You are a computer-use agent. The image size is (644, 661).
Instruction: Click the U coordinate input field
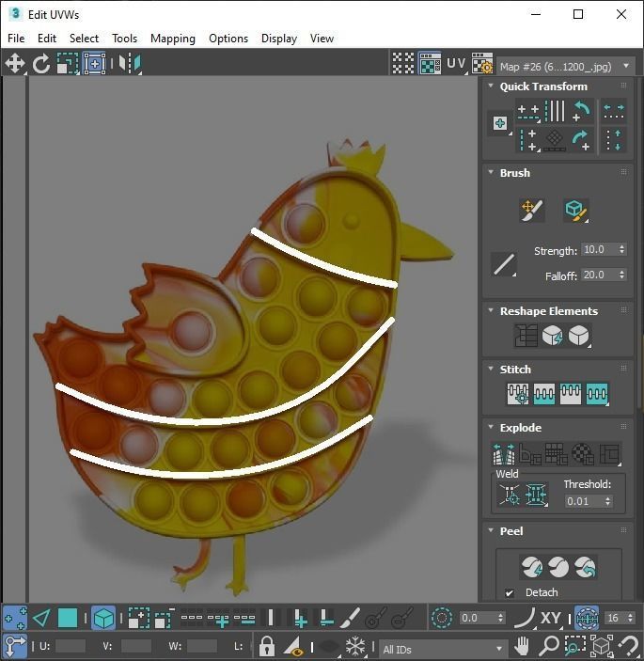pos(70,646)
